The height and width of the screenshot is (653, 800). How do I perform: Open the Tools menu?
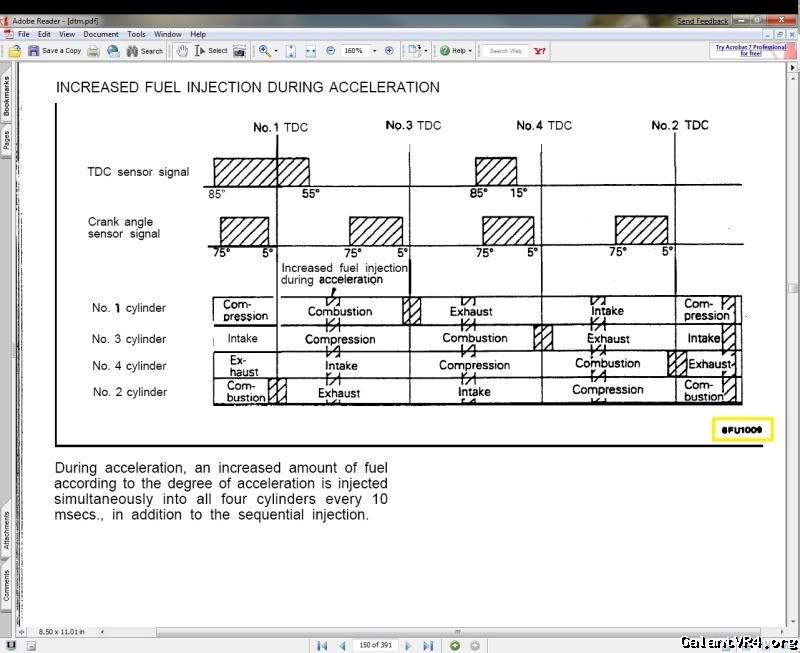(x=136, y=34)
